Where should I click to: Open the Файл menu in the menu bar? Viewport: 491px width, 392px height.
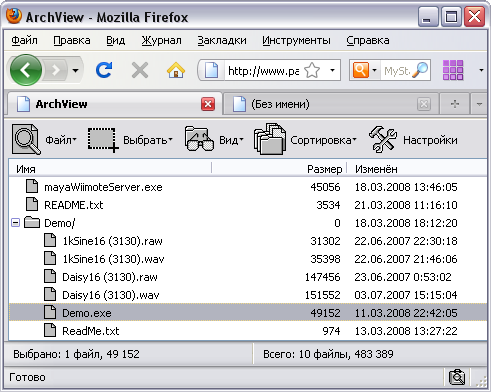24,40
